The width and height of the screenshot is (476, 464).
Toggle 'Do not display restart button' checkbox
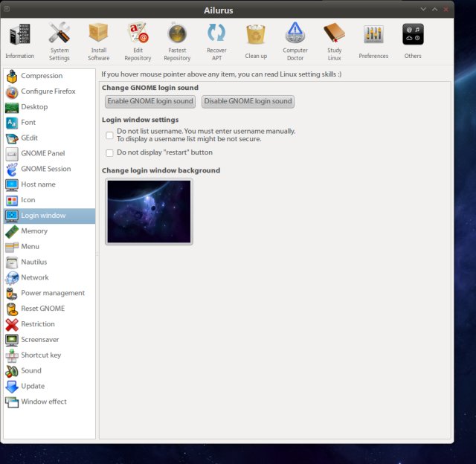[109, 153]
